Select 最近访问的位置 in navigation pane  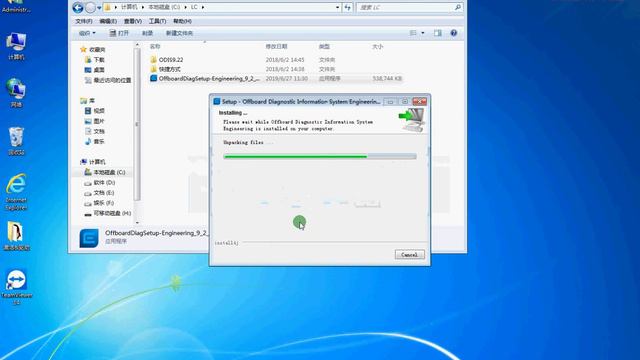pyautogui.click(x=108, y=80)
